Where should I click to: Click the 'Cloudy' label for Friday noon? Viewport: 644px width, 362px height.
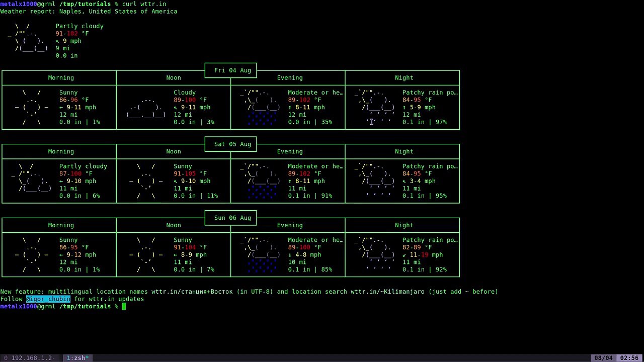(x=185, y=93)
